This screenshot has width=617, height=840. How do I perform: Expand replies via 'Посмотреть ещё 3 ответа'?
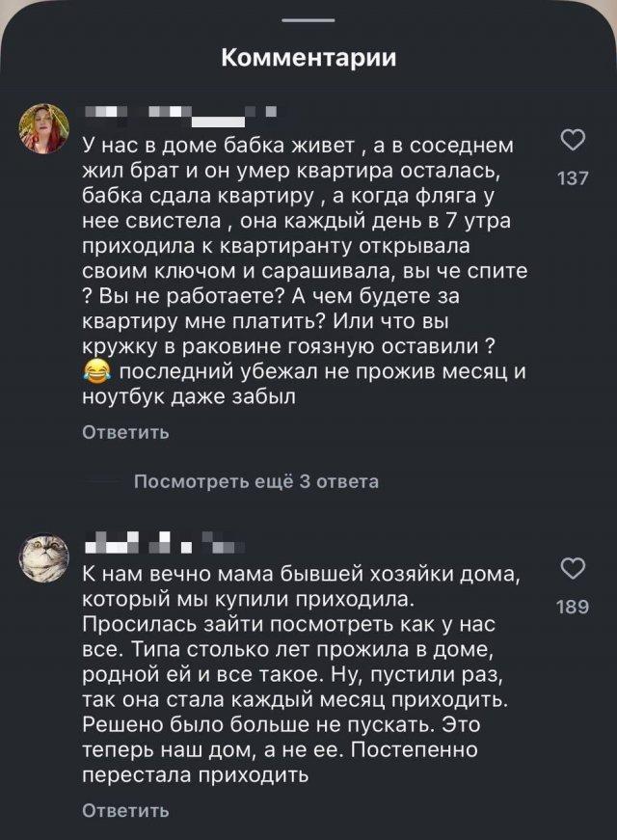click(x=255, y=481)
